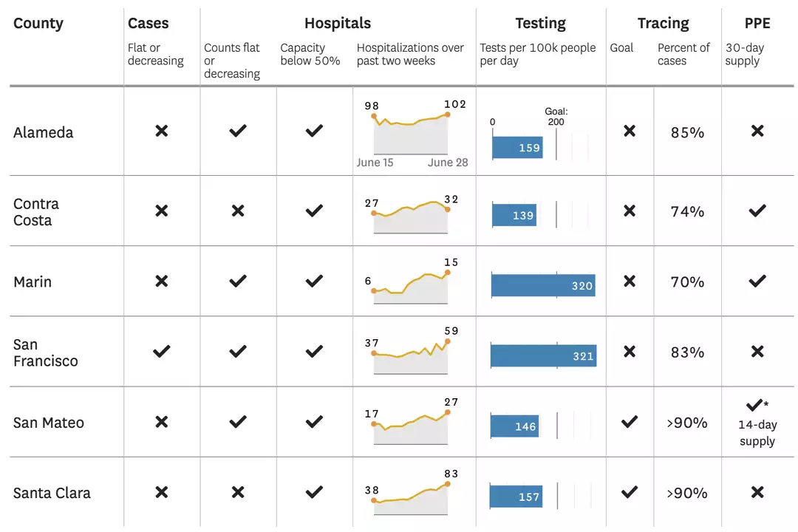Click San Francisco's 321 testing bar

tap(543, 356)
